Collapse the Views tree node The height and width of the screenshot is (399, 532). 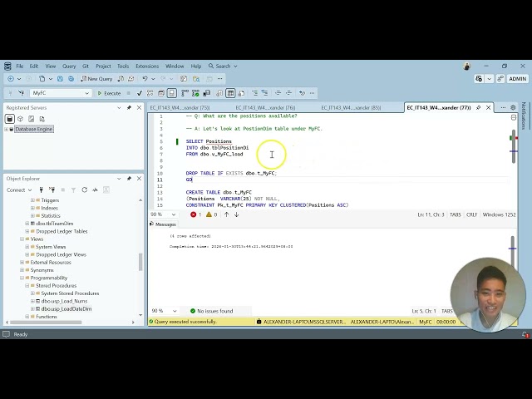tap(22, 239)
